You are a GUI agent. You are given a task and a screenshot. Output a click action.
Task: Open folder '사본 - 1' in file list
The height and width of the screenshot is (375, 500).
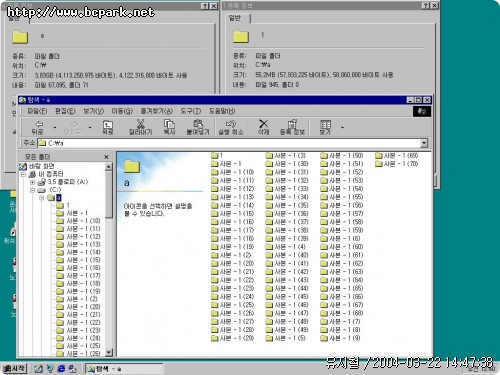(x=226, y=164)
